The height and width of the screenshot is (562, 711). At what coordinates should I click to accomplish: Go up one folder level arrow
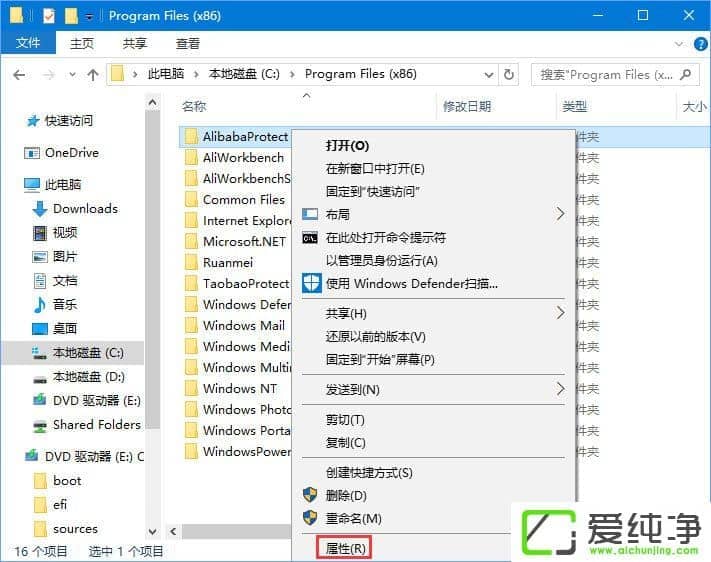click(93, 75)
